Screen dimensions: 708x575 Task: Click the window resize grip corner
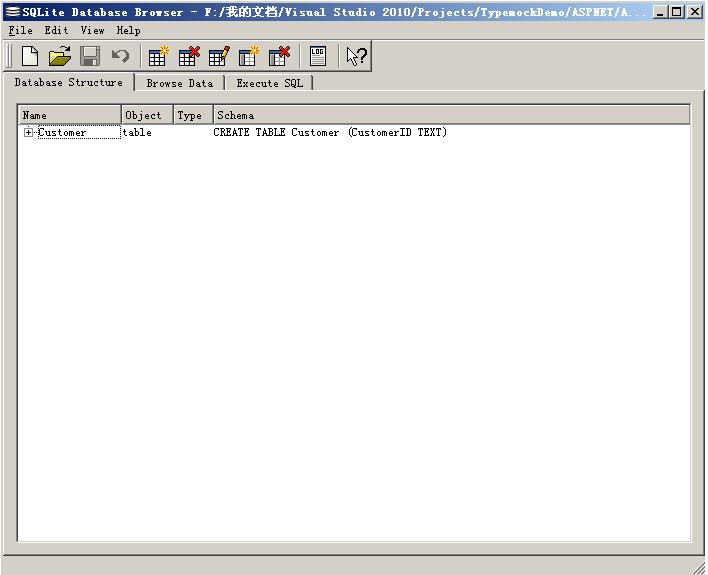coord(698,567)
